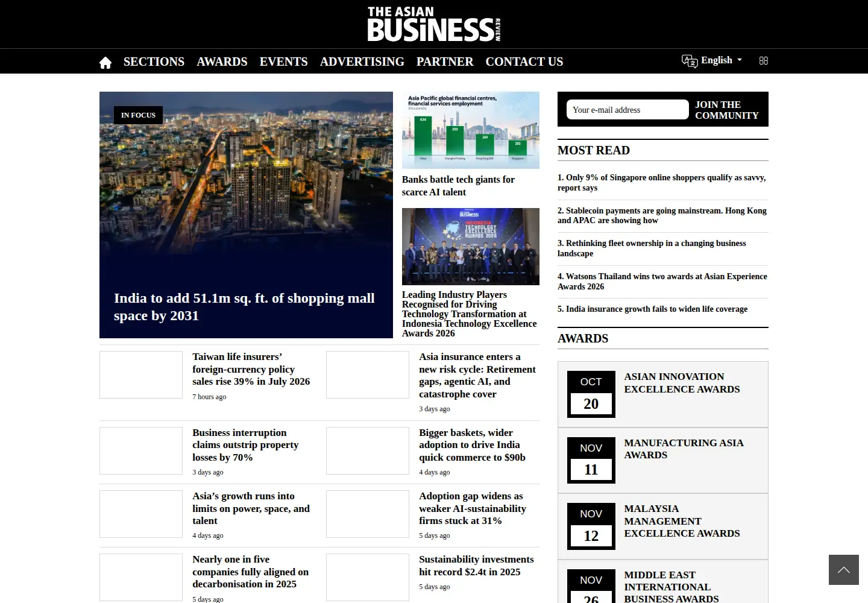
Task: Open Business interruption claims article
Action: point(245,445)
